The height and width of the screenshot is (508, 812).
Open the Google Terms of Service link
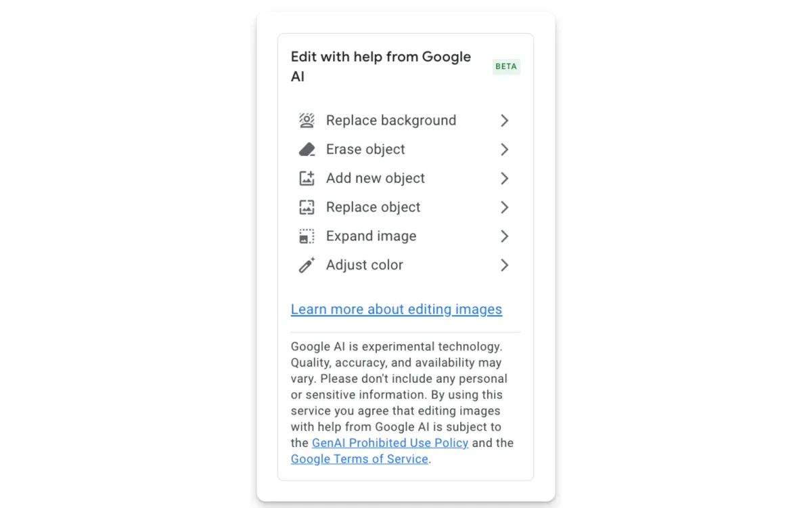pos(359,459)
